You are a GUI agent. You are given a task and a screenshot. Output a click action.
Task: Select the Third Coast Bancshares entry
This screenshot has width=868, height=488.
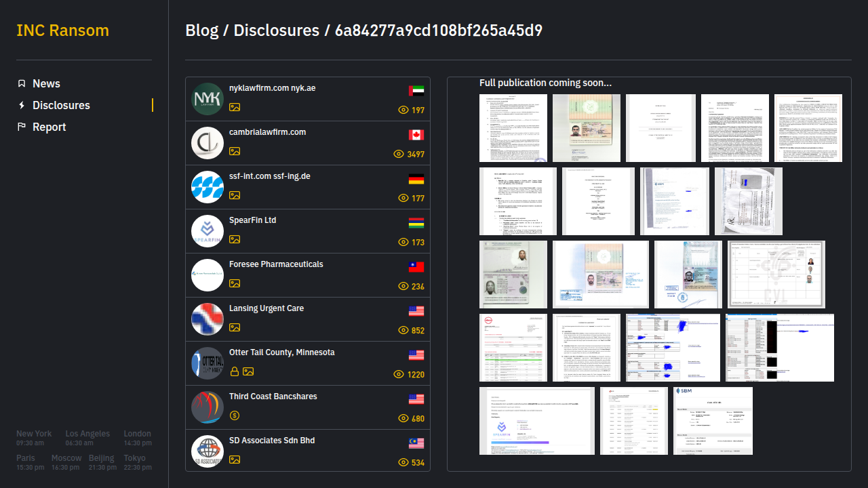[x=308, y=407]
